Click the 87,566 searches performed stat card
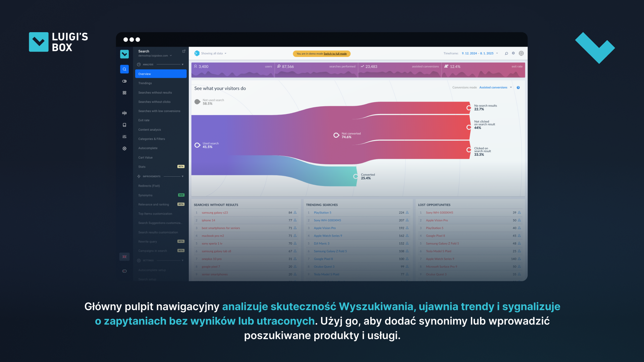Screen dimensions: 644x362 pos(316,70)
